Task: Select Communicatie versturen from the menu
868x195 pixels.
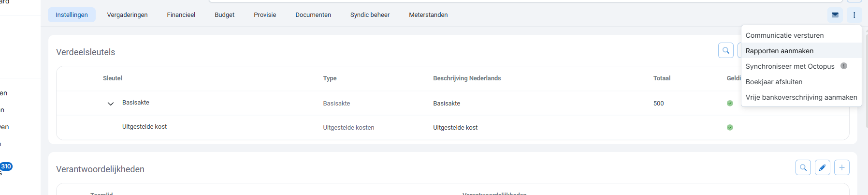Action: coord(784,35)
